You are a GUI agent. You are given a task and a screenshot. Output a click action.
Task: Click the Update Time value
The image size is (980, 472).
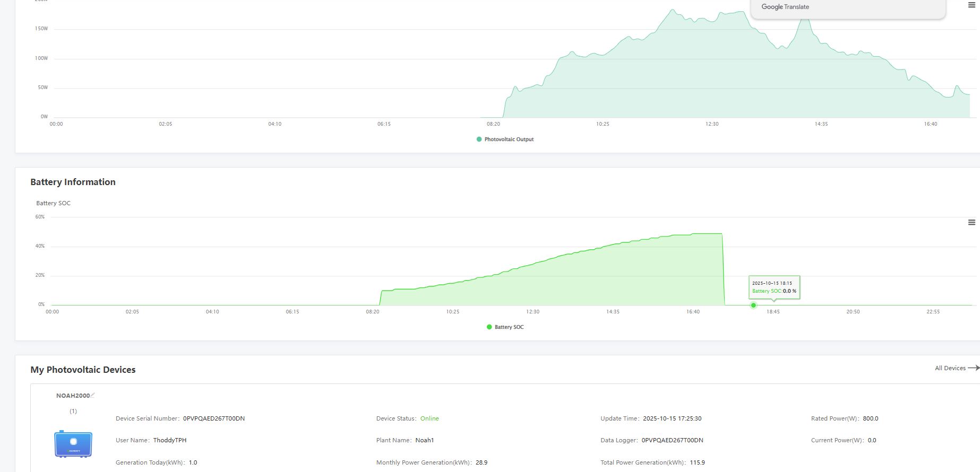pos(672,418)
